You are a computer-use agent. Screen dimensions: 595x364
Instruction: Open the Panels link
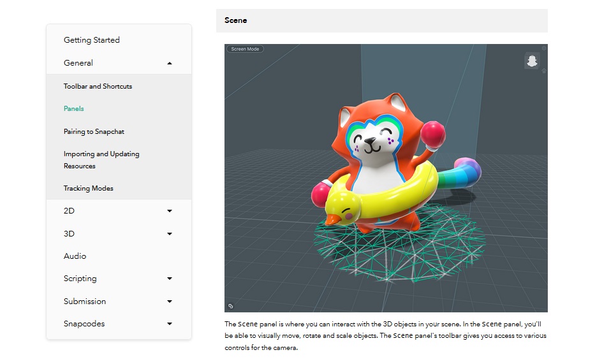[73, 108]
